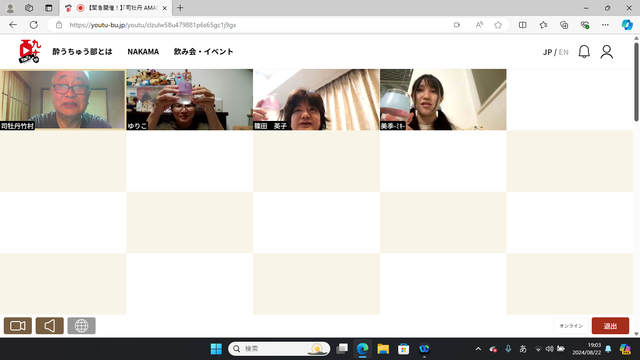Click the microphone tray icon
640x360 pixels.
[x=508, y=349]
